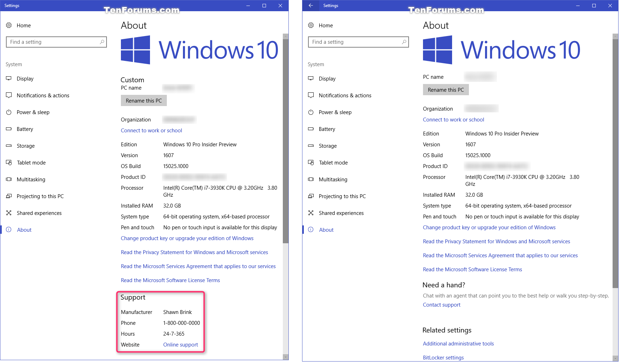Open Software License Terms link, left window
Image resolution: width=621 pixels, height=364 pixels.
click(x=170, y=280)
